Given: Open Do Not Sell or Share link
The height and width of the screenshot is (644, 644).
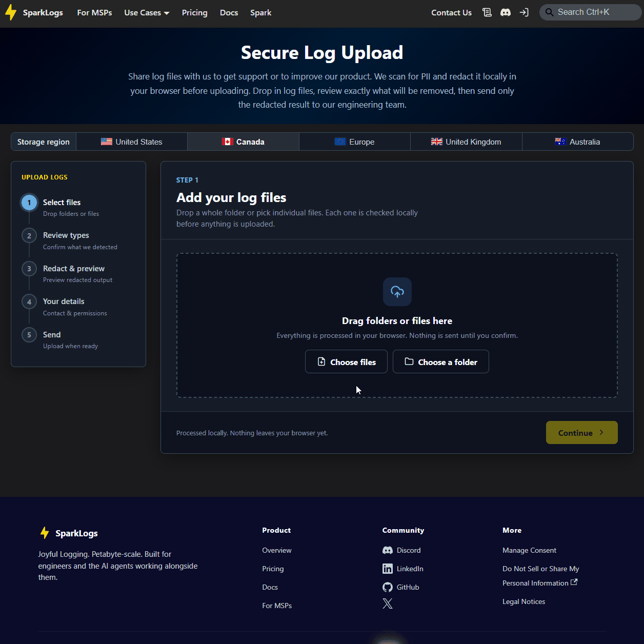Looking at the screenshot, I should tap(541, 576).
